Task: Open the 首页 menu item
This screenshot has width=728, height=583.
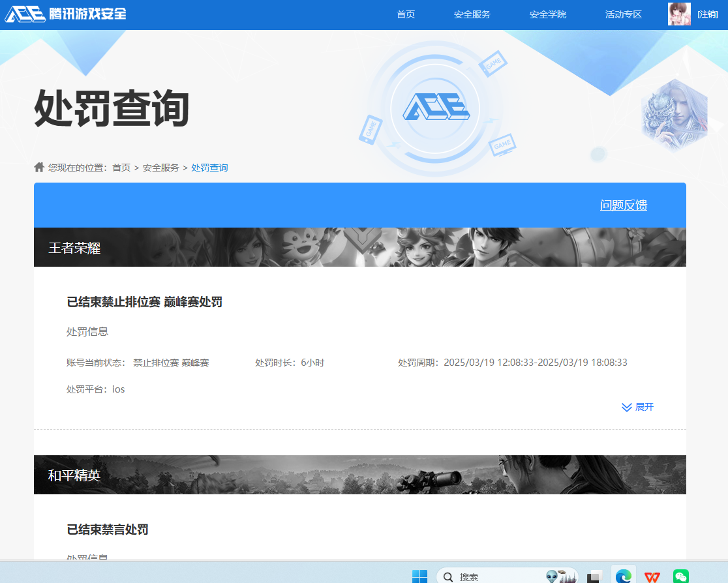Action: (405, 13)
